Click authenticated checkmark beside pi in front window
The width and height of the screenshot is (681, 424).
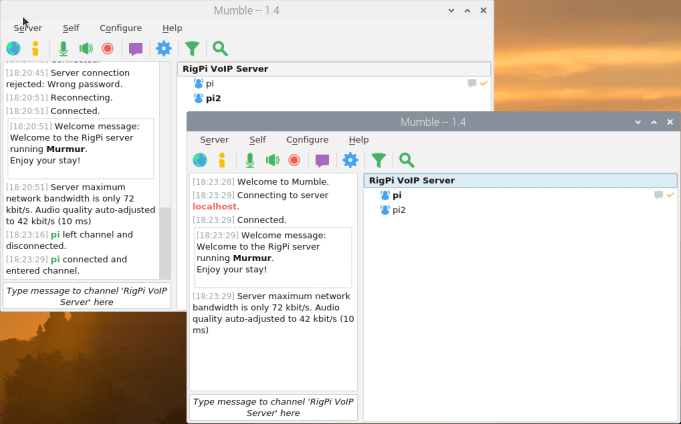click(x=670, y=195)
